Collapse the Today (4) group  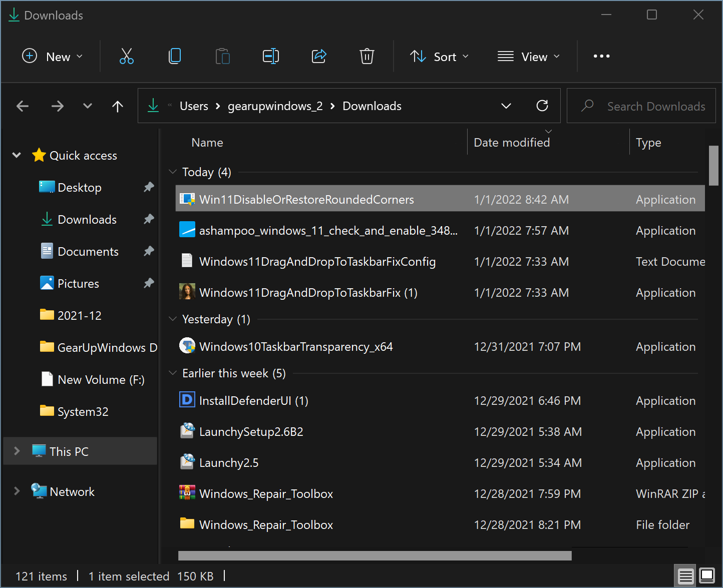[173, 172]
